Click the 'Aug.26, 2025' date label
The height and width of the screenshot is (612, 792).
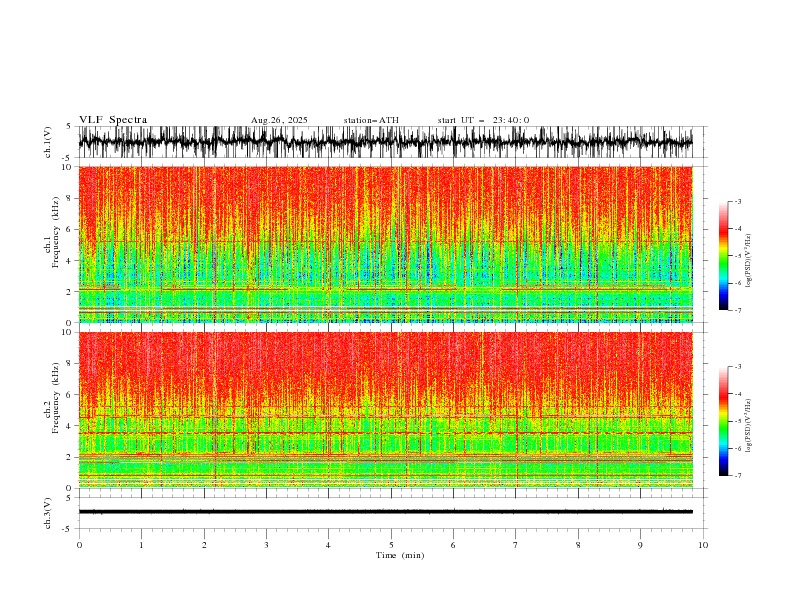[279, 120]
